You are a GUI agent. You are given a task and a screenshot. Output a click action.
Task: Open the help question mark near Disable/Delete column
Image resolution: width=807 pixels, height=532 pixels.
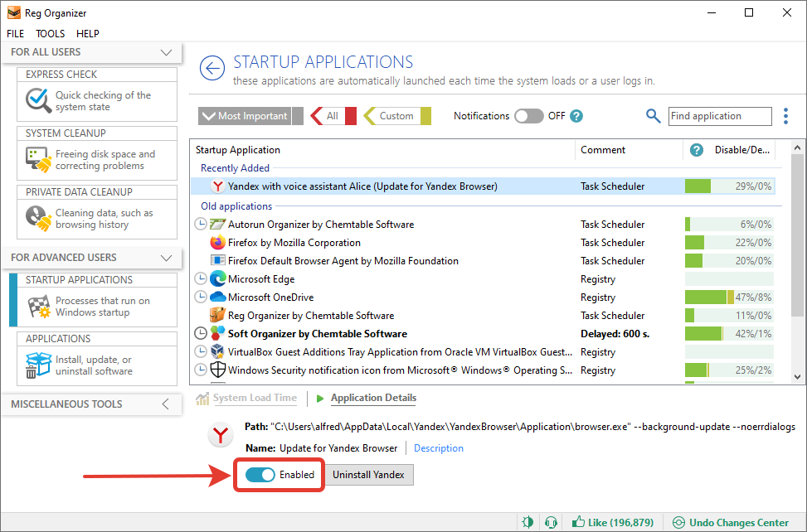tap(695, 150)
